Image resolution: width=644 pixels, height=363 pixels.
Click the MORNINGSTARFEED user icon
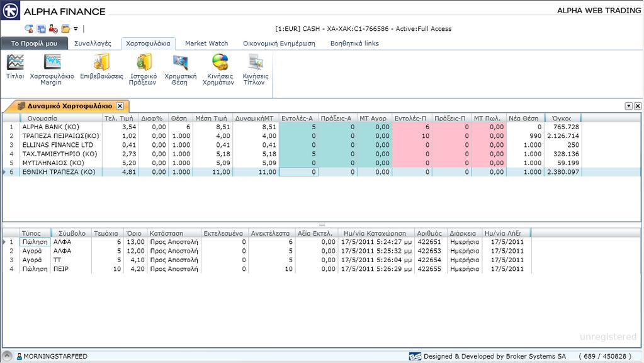click(19, 357)
